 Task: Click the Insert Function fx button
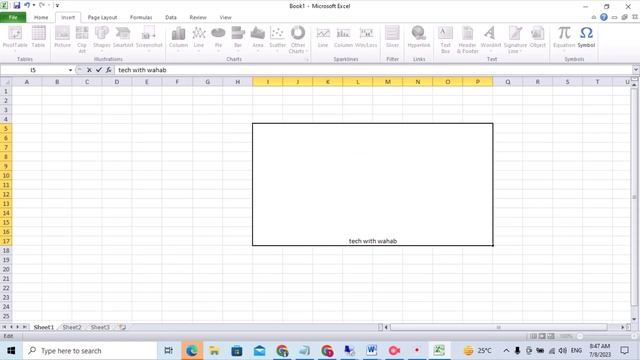109,70
